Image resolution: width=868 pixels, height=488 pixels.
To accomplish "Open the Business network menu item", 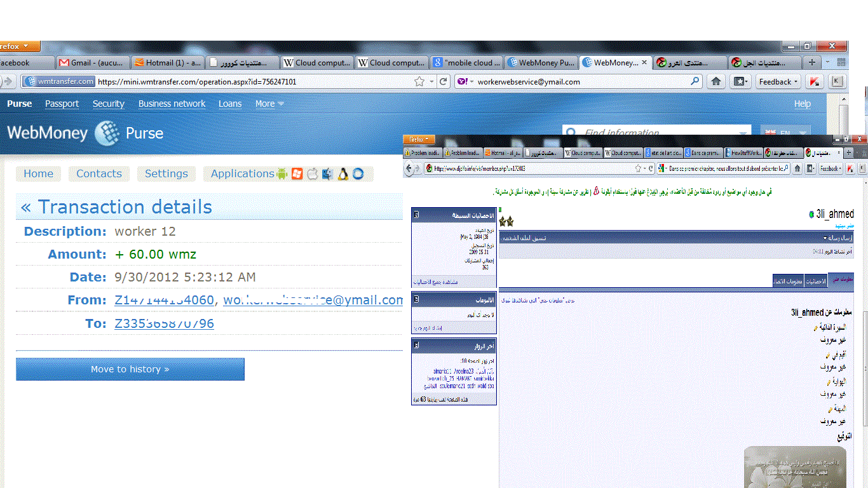I will (172, 104).
